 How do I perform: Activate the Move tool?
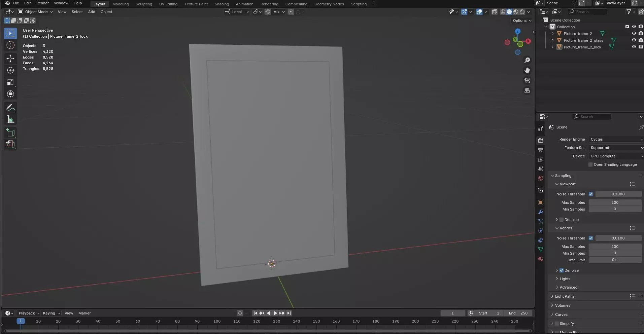10,59
